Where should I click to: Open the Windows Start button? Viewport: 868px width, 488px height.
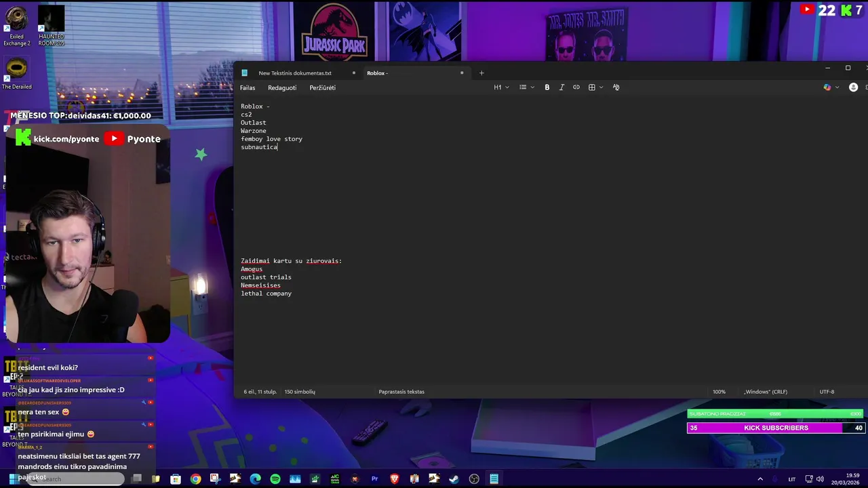pos(13,479)
